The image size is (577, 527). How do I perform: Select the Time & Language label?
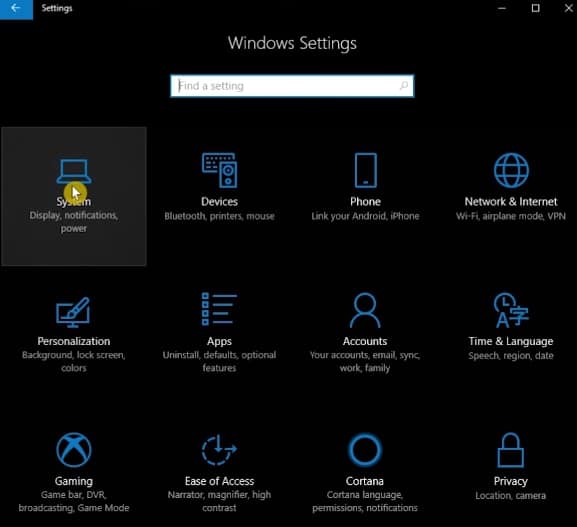(x=511, y=341)
